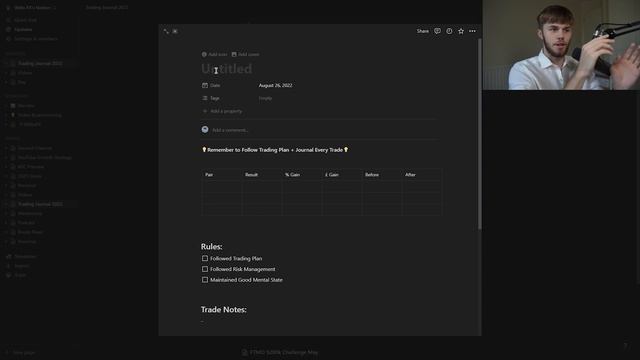Click the % Gain column header cell

point(302,175)
